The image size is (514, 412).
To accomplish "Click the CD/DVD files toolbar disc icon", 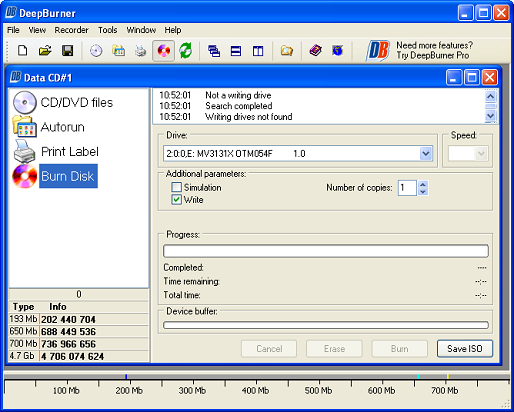I will click(x=96, y=51).
